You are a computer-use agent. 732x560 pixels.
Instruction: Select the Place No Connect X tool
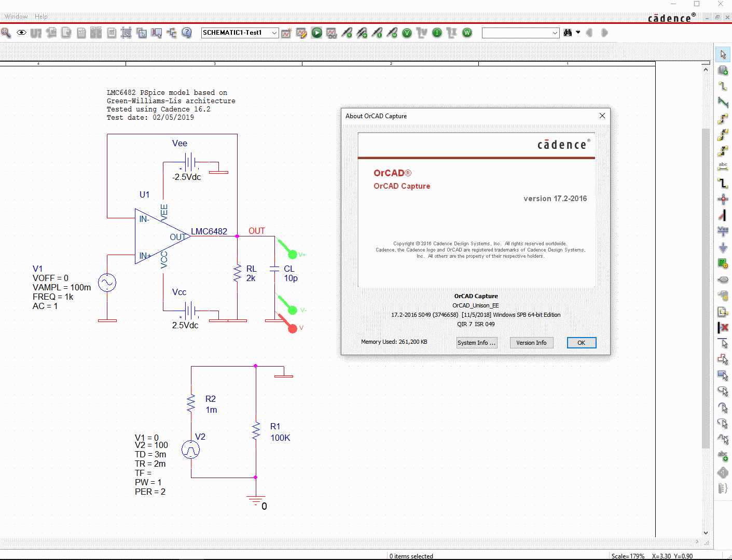click(723, 328)
